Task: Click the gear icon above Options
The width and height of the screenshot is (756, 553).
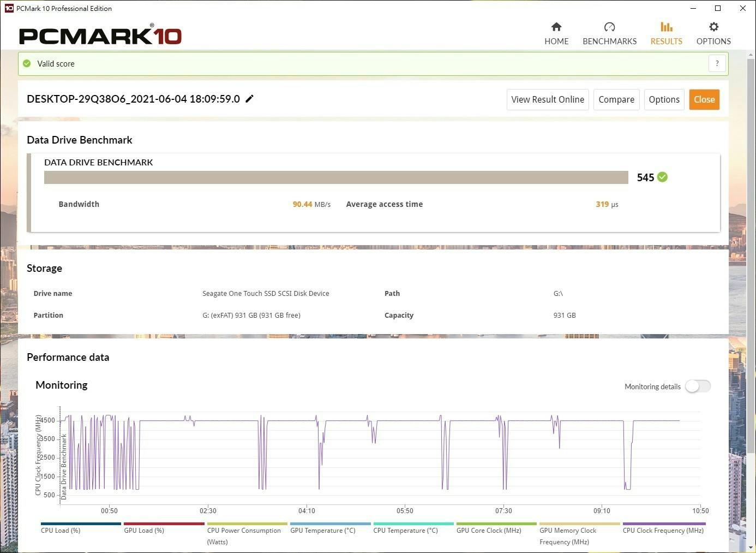Action: tap(713, 27)
